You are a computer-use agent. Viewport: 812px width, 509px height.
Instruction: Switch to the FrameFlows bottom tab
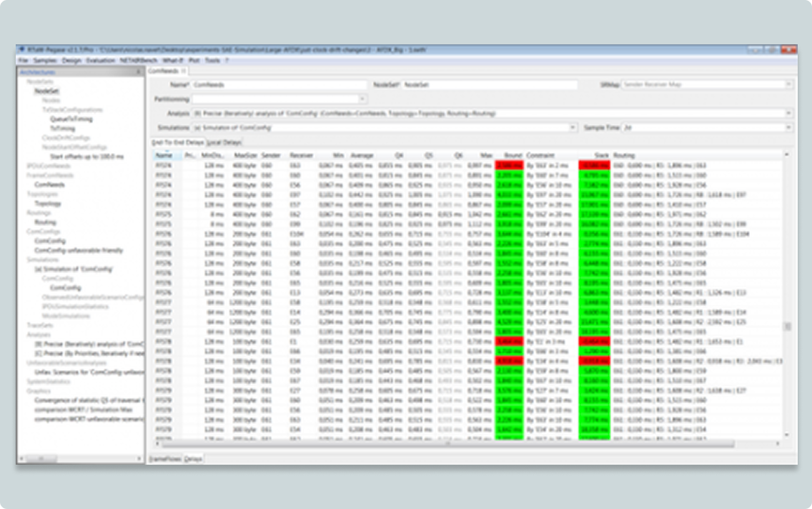pyautogui.click(x=164, y=458)
